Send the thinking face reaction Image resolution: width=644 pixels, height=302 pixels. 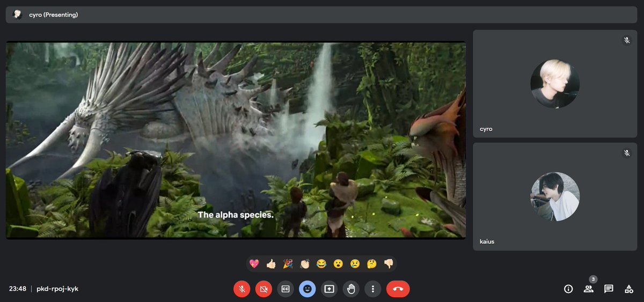(x=371, y=263)
